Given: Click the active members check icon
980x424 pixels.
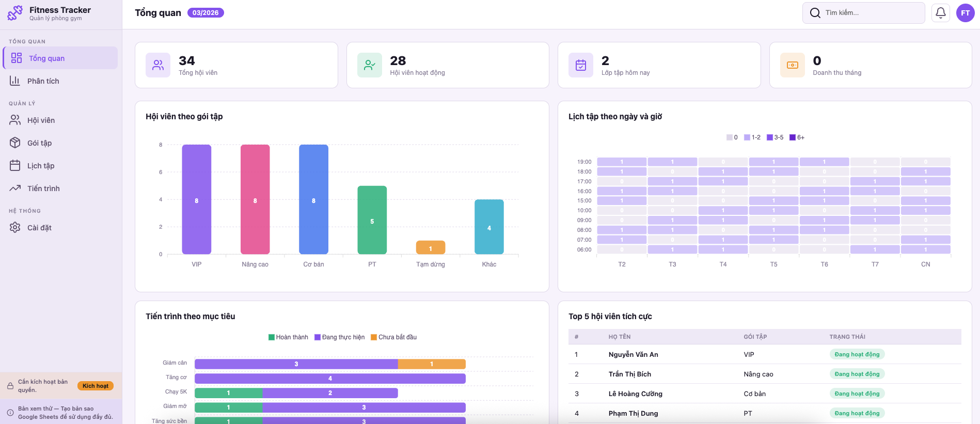Looking at the screenshot, I should point(370,65).
